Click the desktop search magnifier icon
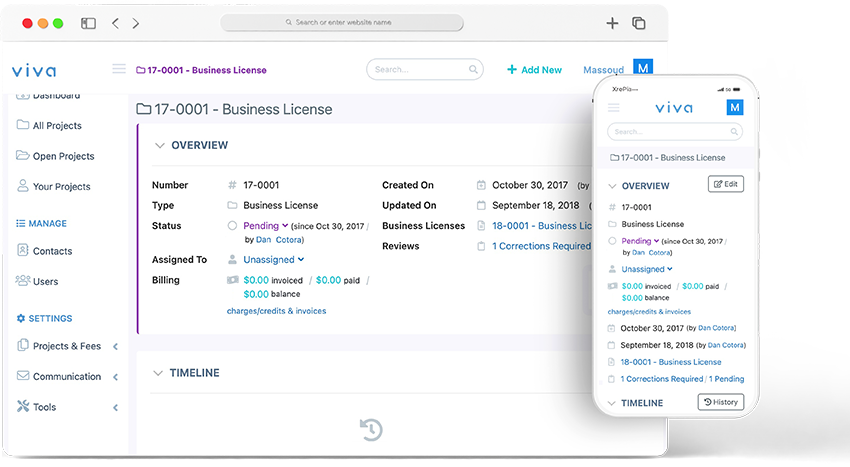 click(473, 69)
